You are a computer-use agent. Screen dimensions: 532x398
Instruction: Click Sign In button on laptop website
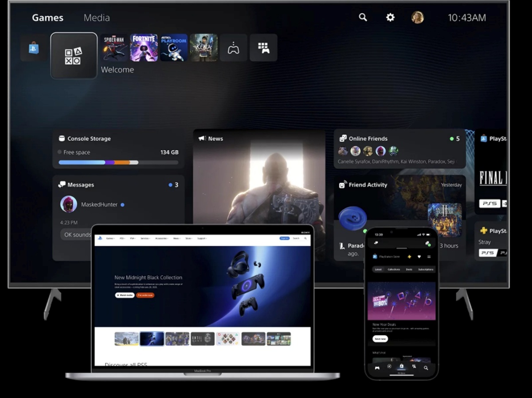(x=284, y=238)
